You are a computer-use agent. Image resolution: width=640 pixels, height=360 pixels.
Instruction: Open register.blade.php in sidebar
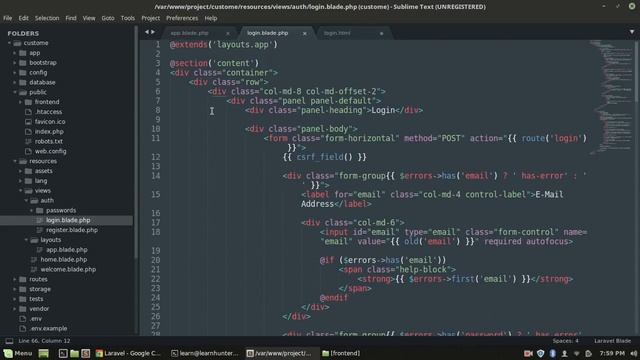[72, 230]
